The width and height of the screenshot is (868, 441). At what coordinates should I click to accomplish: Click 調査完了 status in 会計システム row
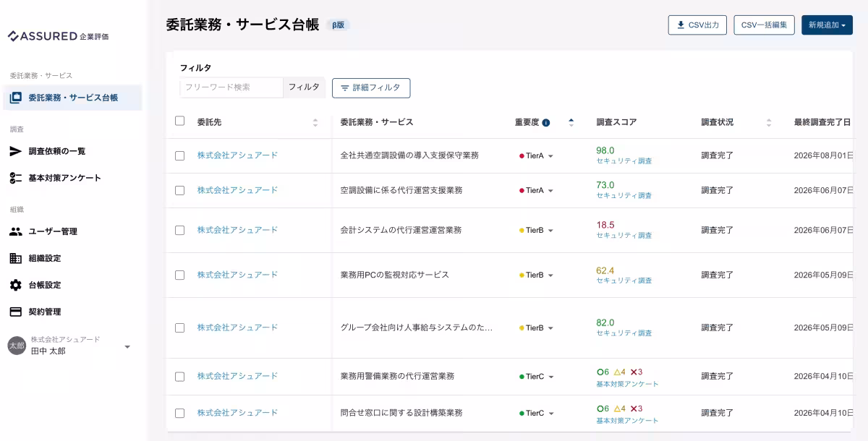[x=718, y=231]
